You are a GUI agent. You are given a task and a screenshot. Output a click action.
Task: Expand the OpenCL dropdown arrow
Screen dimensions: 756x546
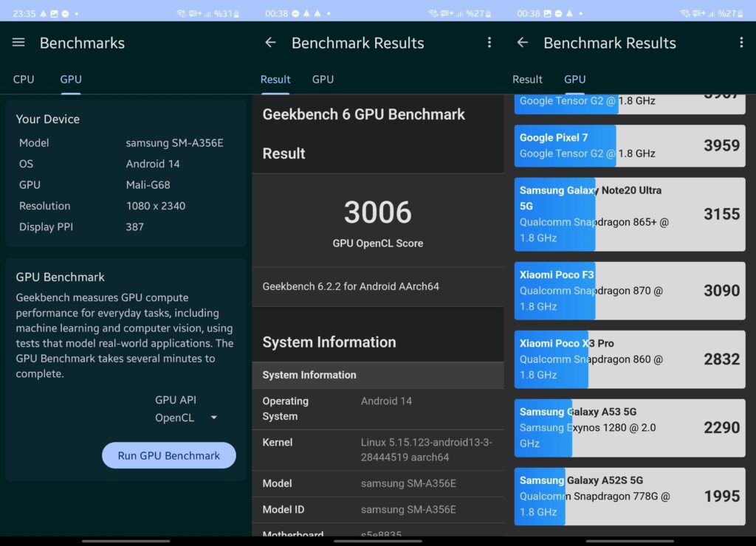[x=214, y=418]
